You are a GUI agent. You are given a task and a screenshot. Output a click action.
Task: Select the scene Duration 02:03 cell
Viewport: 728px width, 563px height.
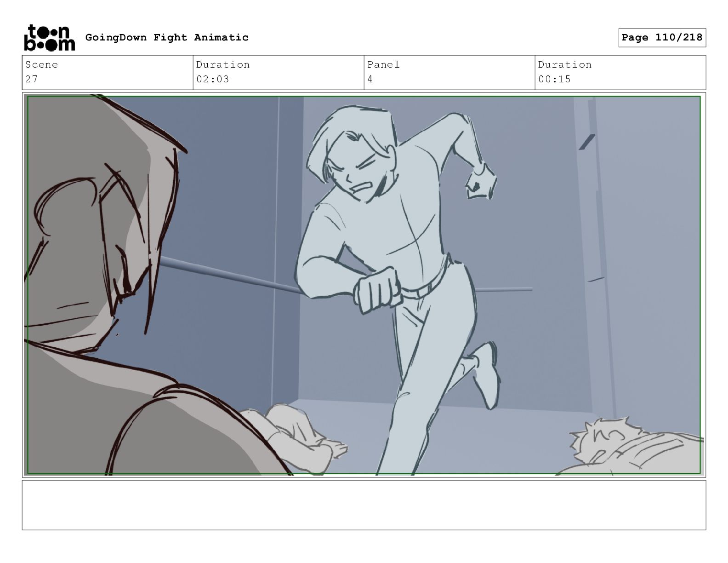tap(279, 72)
